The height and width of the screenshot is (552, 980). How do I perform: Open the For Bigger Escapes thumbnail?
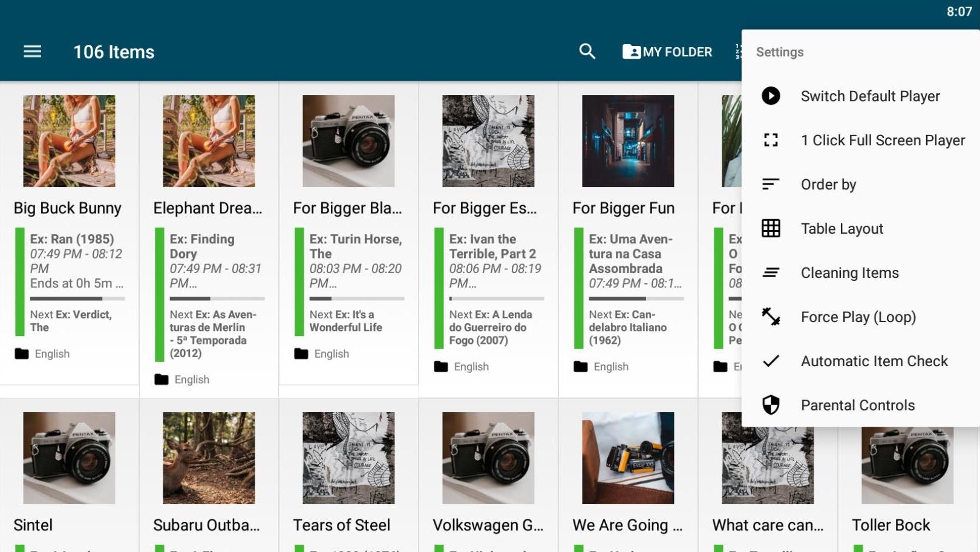488,140
